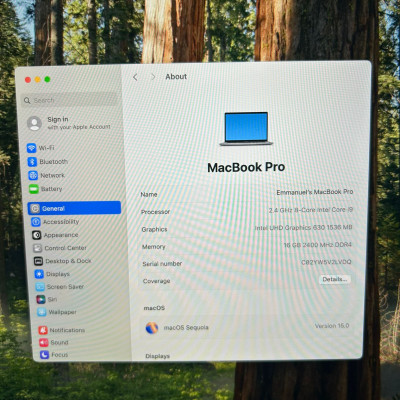Click the MacBook Pro heading
The image size is (400, 400).
click(x=246, y=167)
